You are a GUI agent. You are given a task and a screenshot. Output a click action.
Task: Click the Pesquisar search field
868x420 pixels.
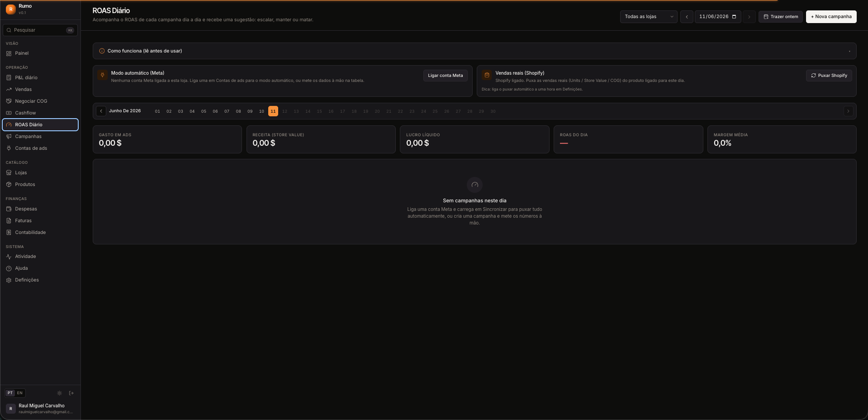point(40,30)
